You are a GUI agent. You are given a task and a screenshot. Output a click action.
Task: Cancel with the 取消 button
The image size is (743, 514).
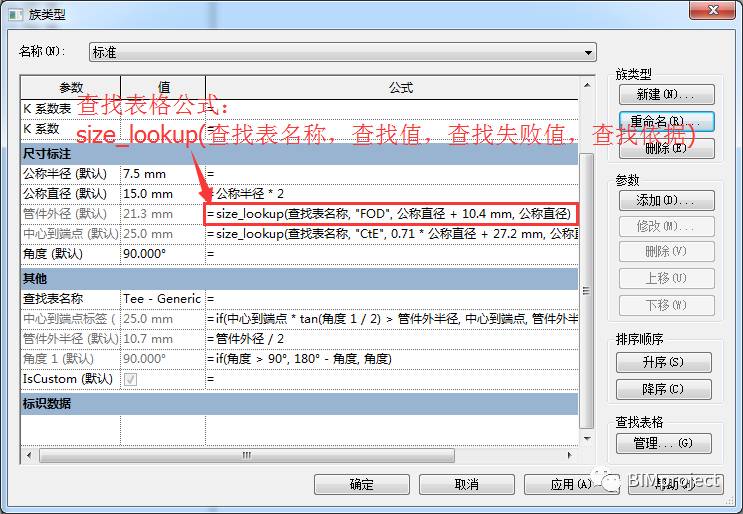click(467, 484)
